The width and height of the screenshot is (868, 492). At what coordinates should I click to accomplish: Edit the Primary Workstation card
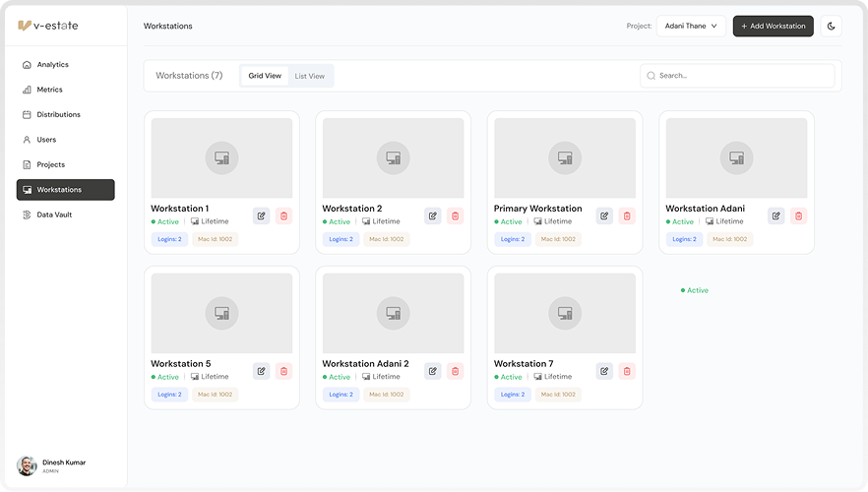(x=604, y=215)
